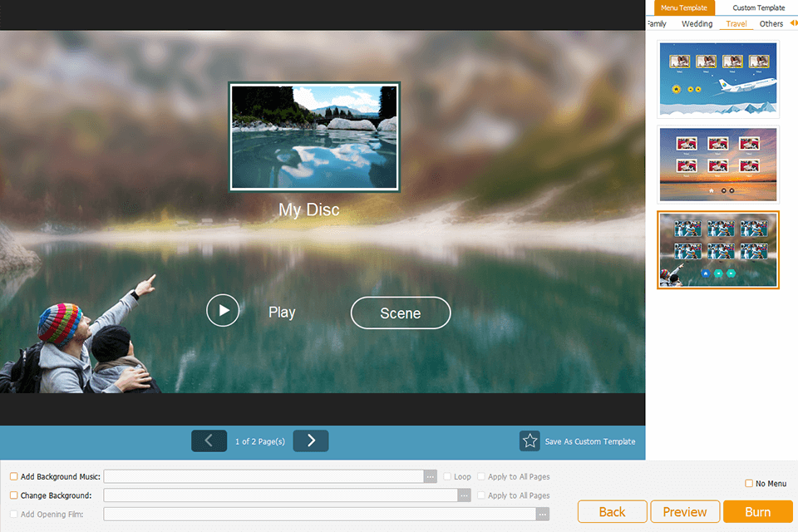Viewport: 798px width, 532px height.
Task: Open the browse icon for background music
Action: (431, 475)
